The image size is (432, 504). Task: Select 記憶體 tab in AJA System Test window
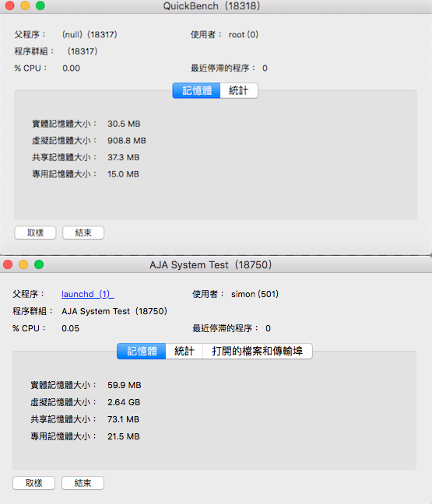142,351
